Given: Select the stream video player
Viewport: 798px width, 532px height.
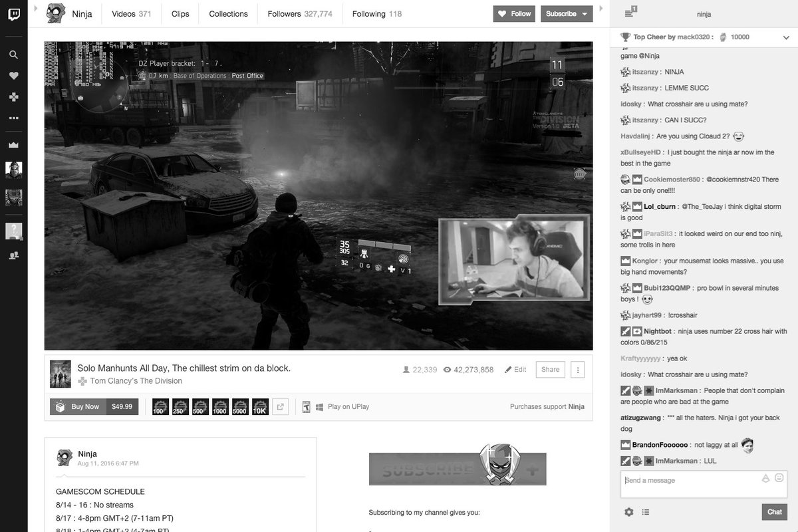Looking at the screenshot, I should pos(319,196).
